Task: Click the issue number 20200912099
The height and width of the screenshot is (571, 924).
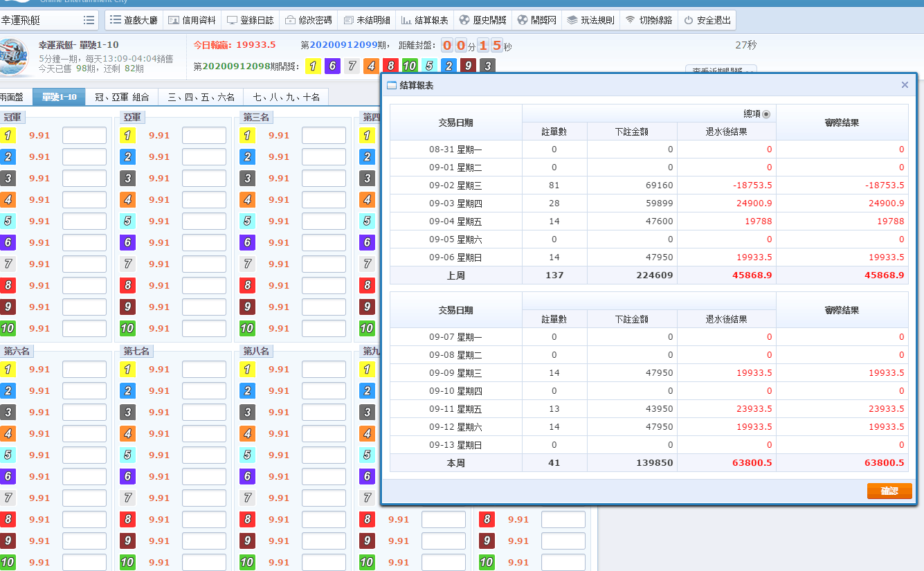Action: pyautogui.click(x=343, y=45)
